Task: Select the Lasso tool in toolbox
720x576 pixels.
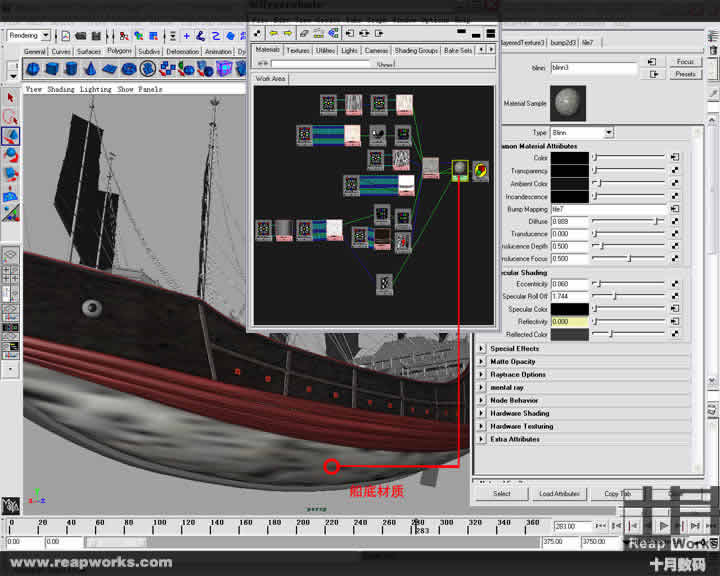Action: (10, 117)
